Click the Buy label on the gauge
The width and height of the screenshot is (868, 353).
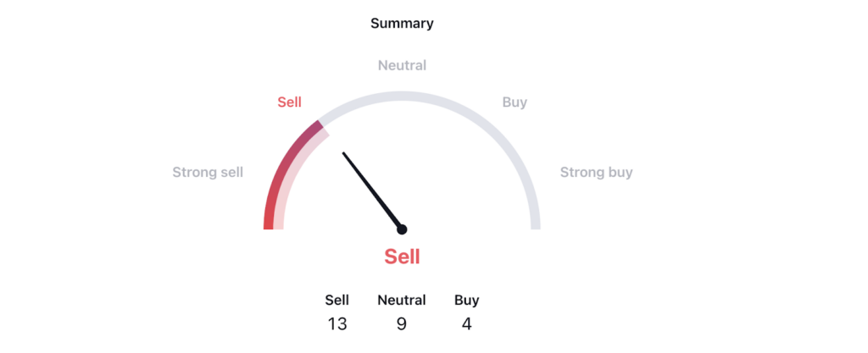pyautogui.click(x=515, y=102)
